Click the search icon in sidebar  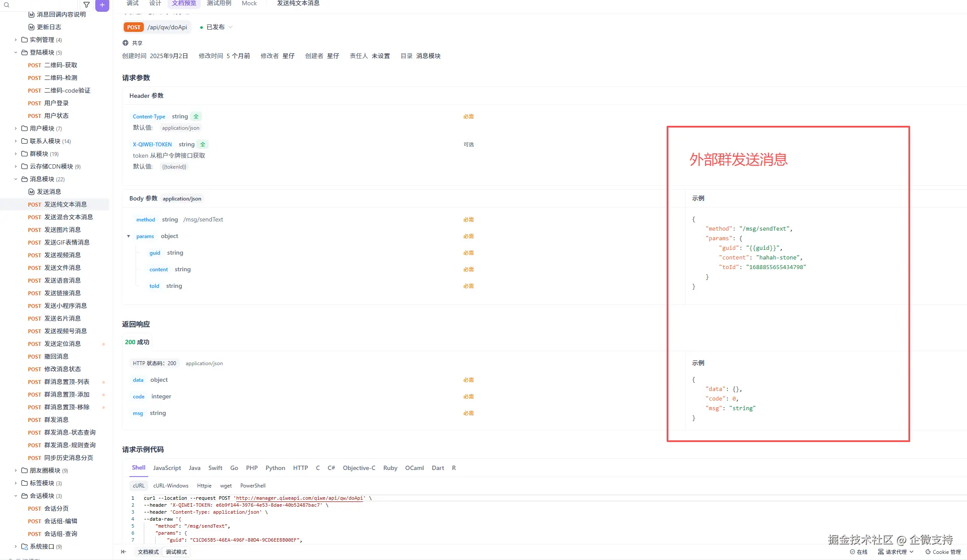7,5
